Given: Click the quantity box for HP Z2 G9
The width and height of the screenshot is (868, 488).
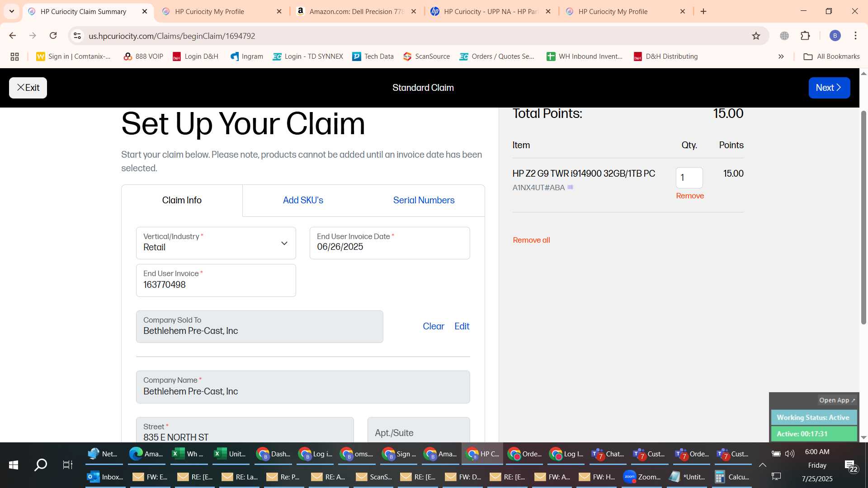Looking at the screenshot, I should [689, 178].
